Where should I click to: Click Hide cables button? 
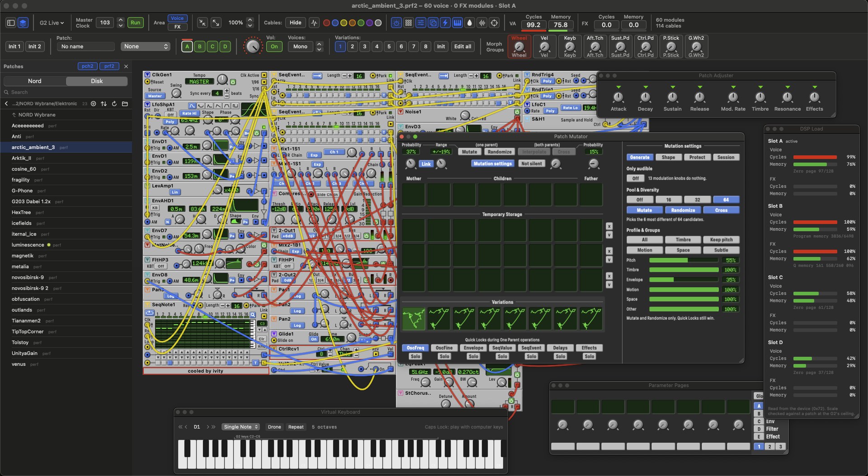296,23
